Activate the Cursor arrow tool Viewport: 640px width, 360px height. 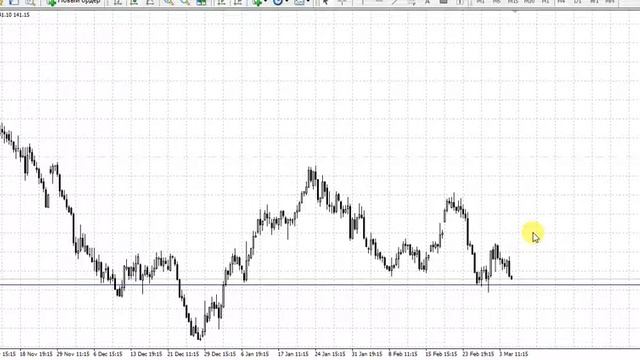(325, 2)
